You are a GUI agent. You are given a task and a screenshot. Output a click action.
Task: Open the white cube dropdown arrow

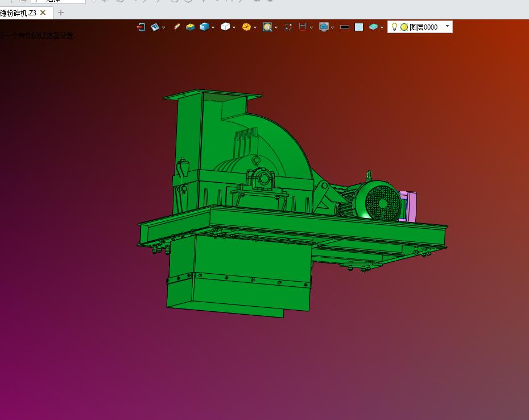[234, 27]
